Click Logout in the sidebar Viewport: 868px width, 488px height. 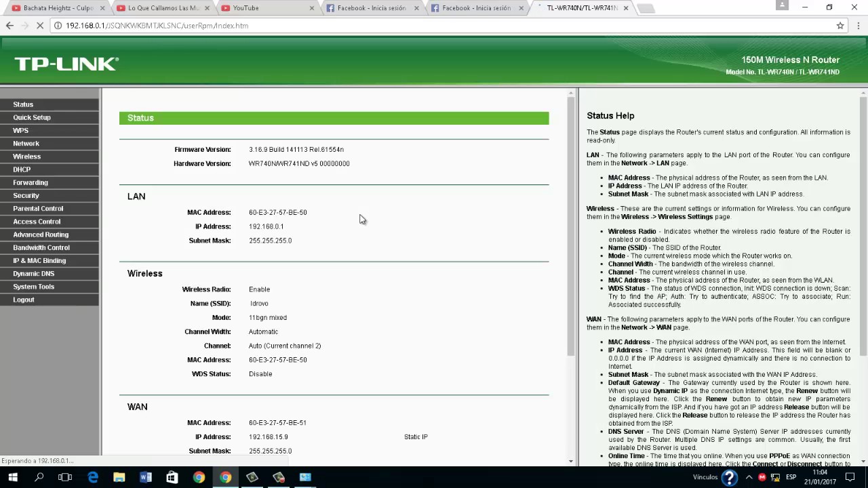24,300
